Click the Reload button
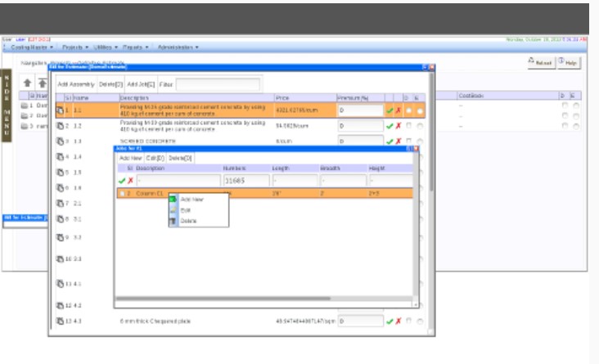This screenshot has width=599, height=364. (x=541, y=63)
